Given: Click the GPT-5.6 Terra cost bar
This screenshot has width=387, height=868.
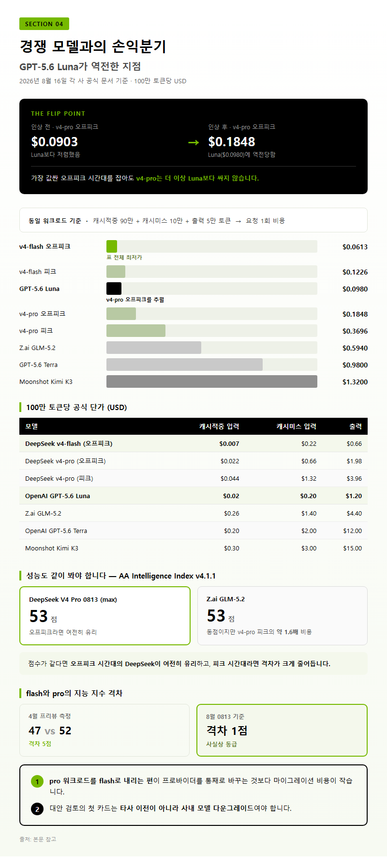Looking at the screenshot, I should [184, 365].
